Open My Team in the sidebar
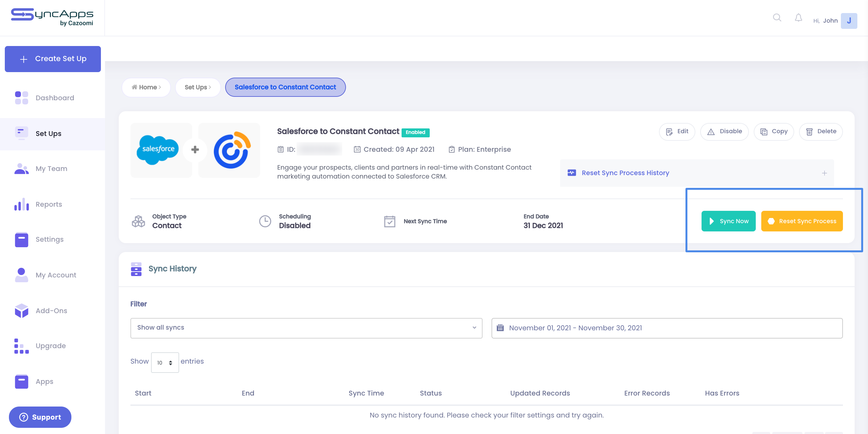This screenshot has width=868, height=434. [x=53, y=169]
